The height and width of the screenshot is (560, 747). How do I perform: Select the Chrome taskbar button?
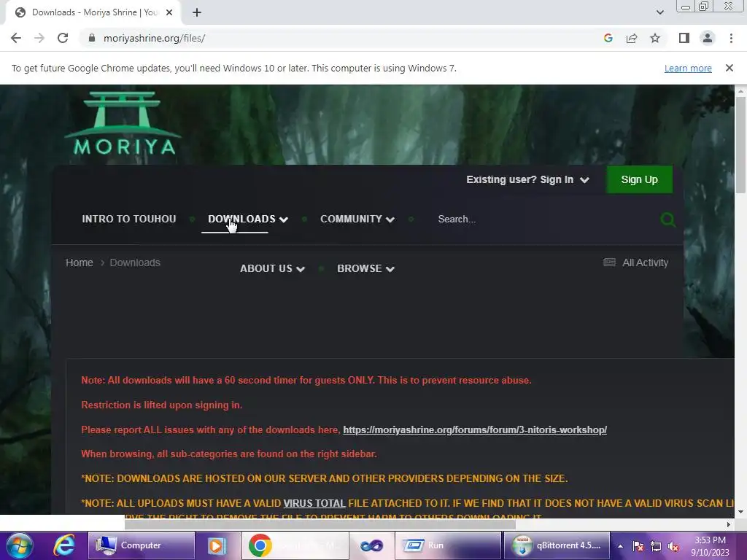point(295,545)
